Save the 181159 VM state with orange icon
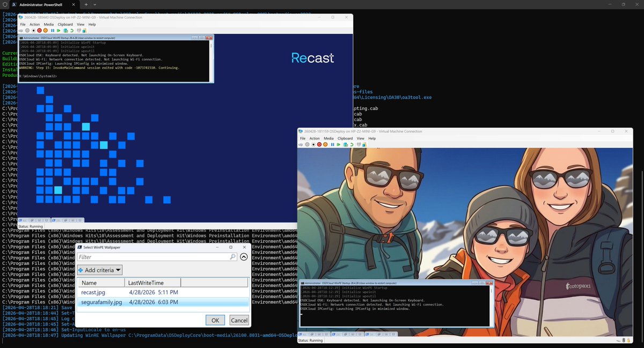Image resolution: width=644 pixels, height=348 pixels. pyautogui.click(x=325, y=144)
